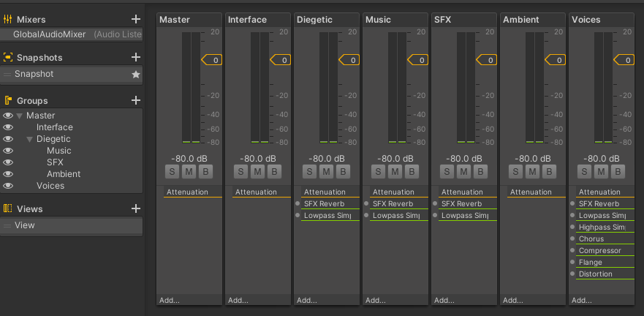Select the Compressor effect on Voices
The image size is (644, 316).
[599, 251]
